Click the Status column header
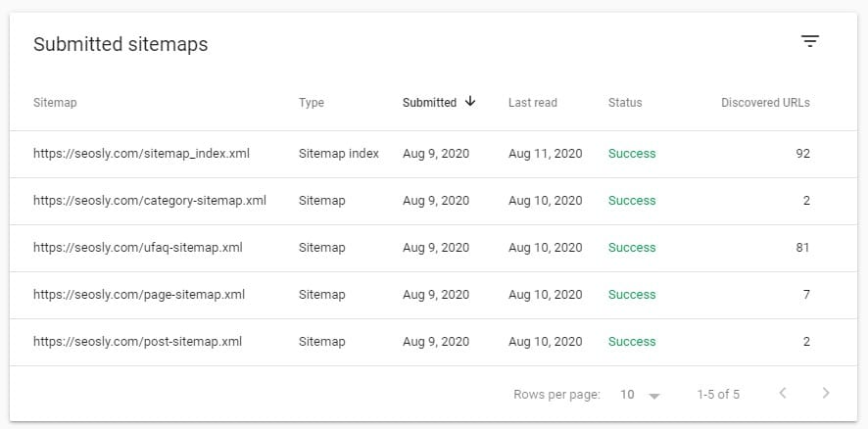Image resolution: width=868 pixels, height=429 pixels. click(625, 103)
